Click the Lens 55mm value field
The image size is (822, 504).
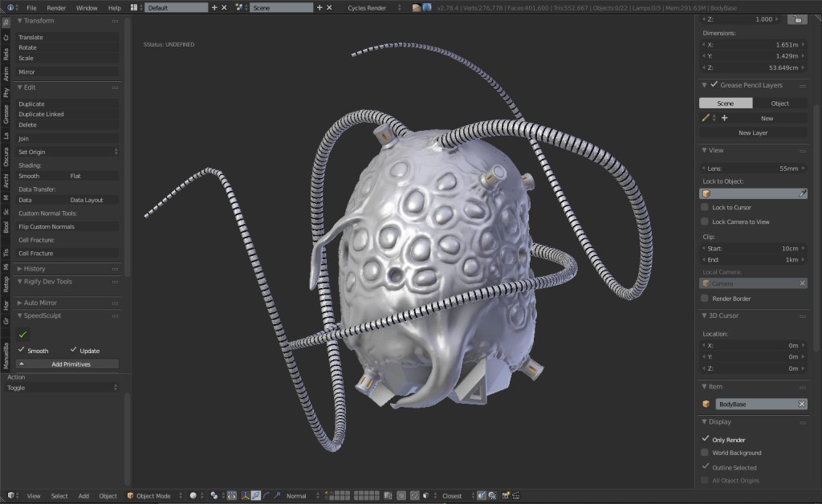click(752, 169)
